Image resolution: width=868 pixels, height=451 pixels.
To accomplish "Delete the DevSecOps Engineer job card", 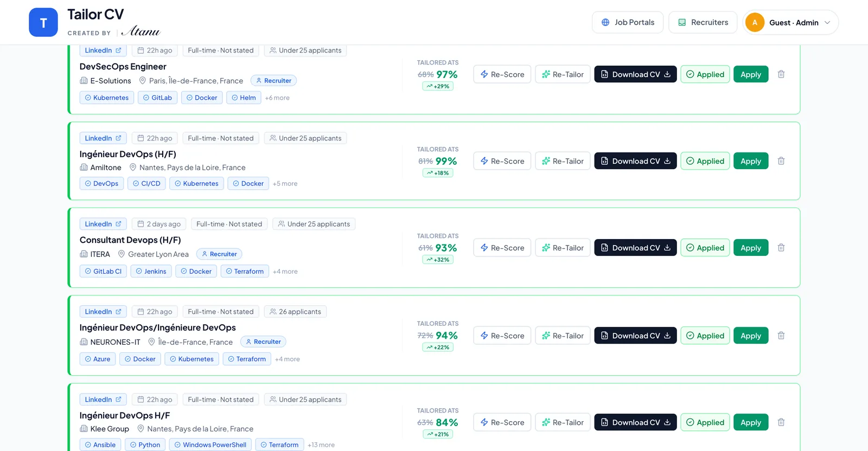I will click(x=781, y=74).
